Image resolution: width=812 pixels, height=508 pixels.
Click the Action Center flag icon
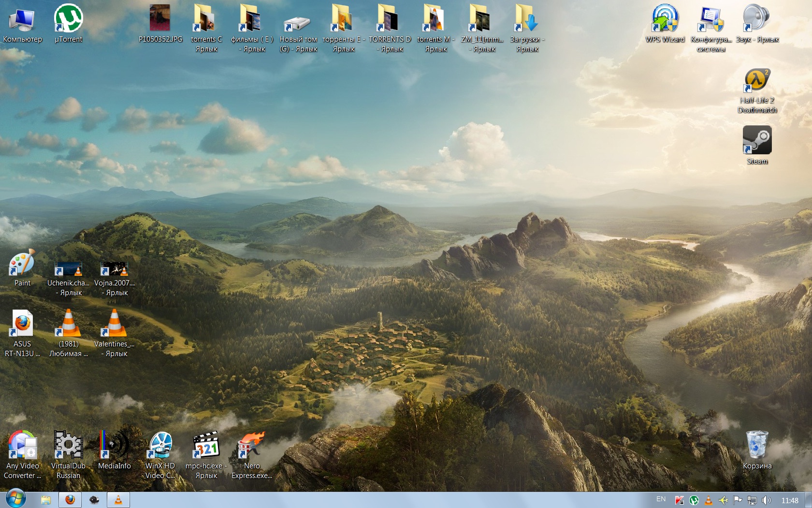(x=737, y=500)
